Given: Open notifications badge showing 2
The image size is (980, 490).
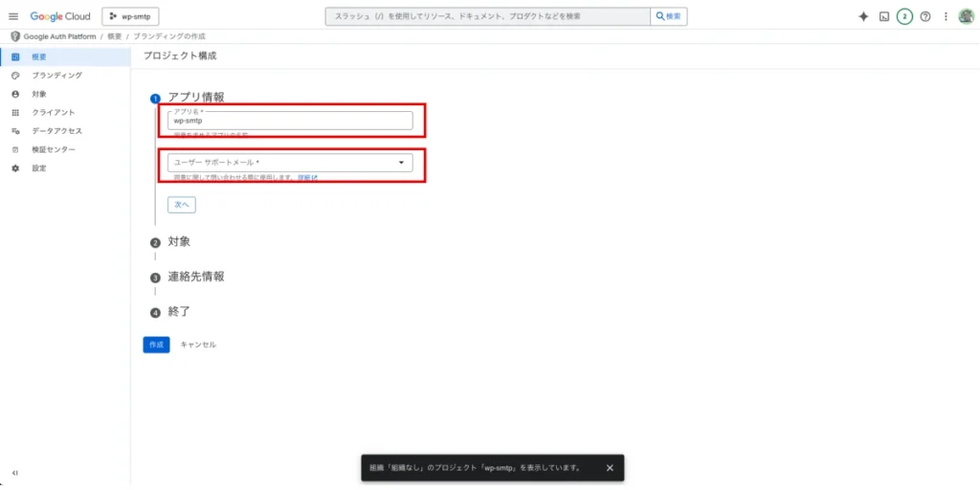Looking at the screenshot, I should 904,16.
